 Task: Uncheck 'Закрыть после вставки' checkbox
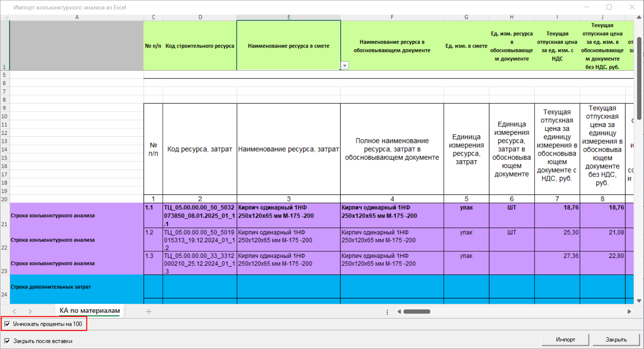click(x=7, y=341)
